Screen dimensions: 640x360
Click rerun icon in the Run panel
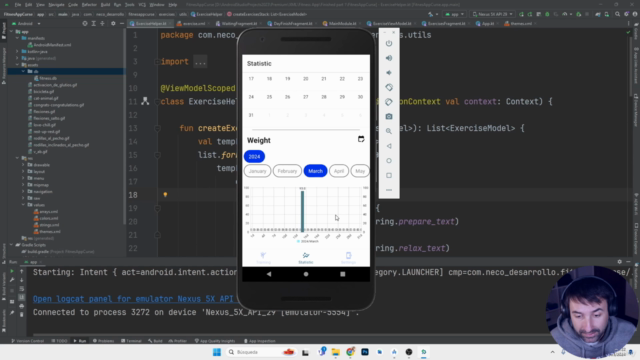[12, 271]
